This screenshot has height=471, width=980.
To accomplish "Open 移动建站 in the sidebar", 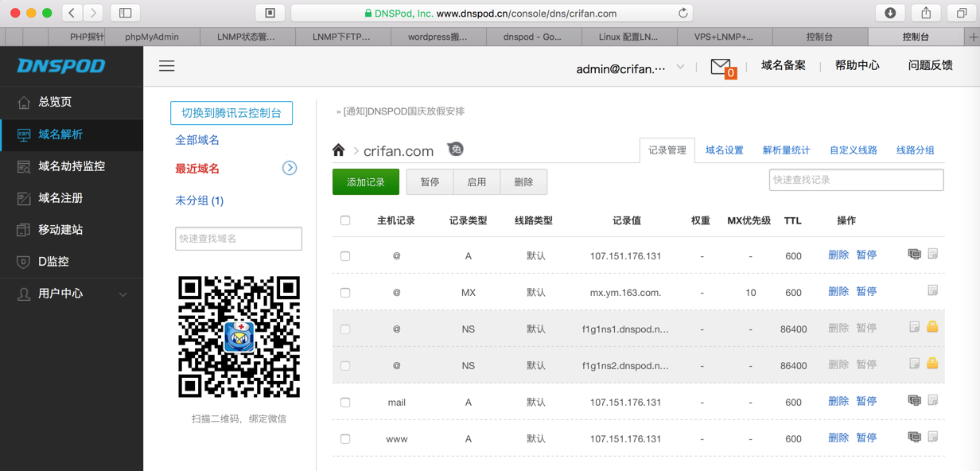I will (x=72, y=230).
